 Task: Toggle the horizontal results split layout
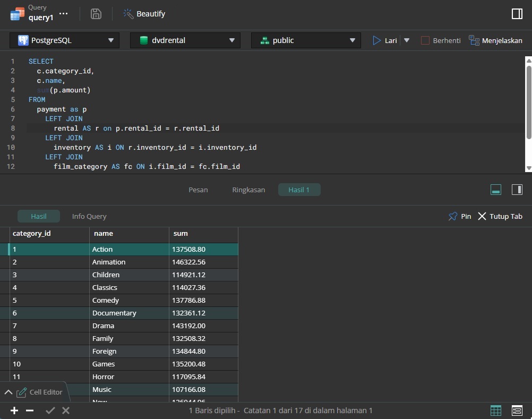coord(495,189)
